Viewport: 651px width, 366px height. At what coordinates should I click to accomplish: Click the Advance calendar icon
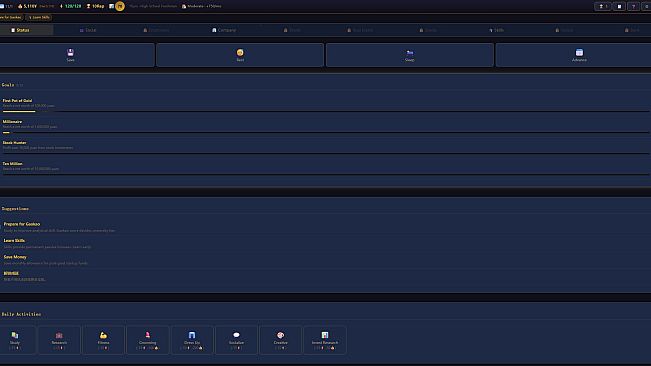(x=579, y=52)
